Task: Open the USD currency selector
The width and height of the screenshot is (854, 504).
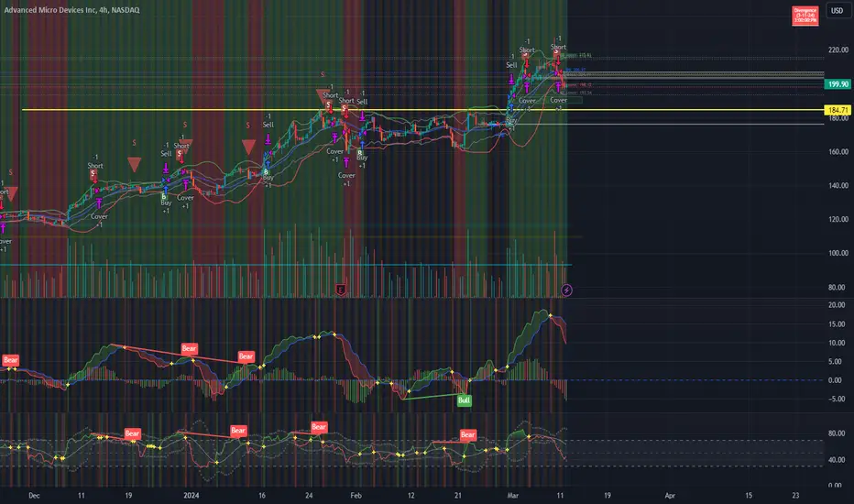Action: point(837,10)
